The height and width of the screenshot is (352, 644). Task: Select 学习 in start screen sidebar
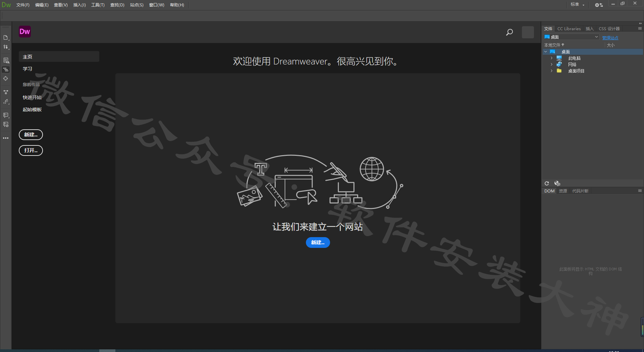28,69
